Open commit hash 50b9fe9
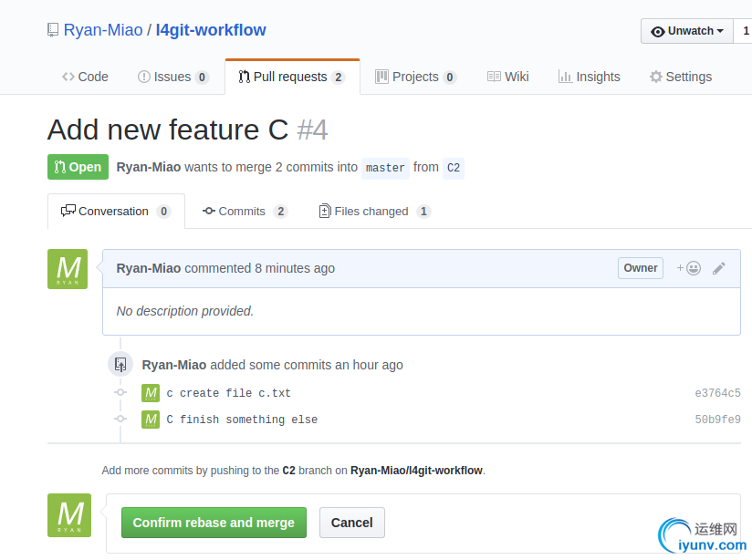Image resolution: width=752 pixels, height=560 pixels. pos(717,420)
